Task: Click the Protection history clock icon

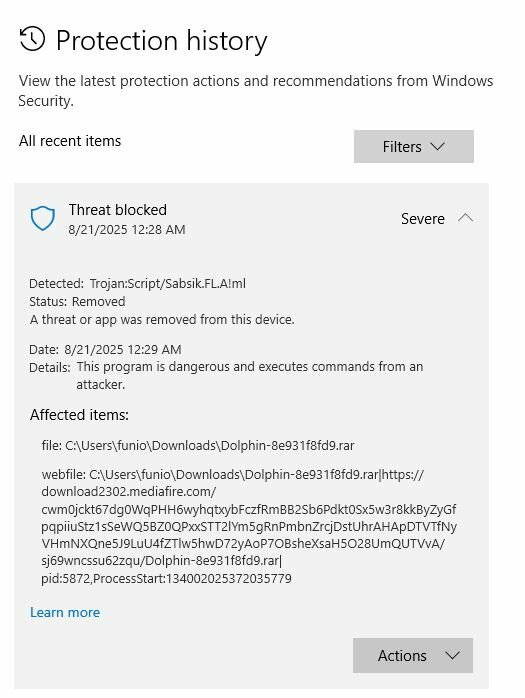Action: pos(33,39)
